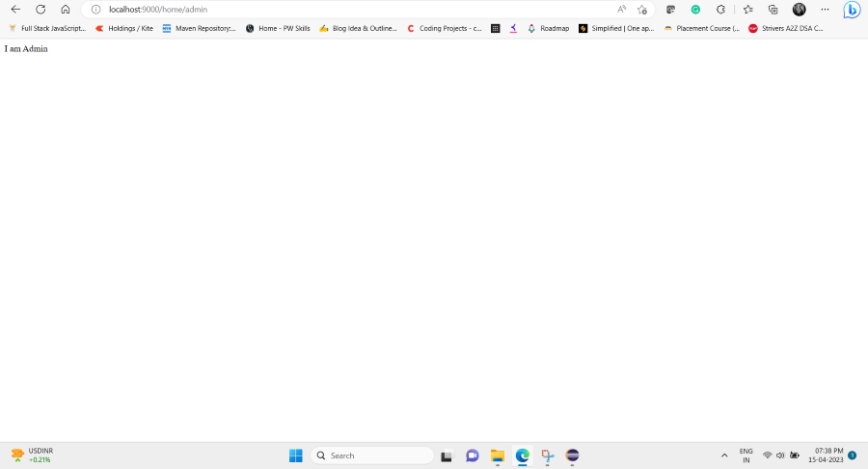Image resolution: width=868 pixels, height=469 pixels.
Task: Open battery status in the tray
Action: coord(795,455)
